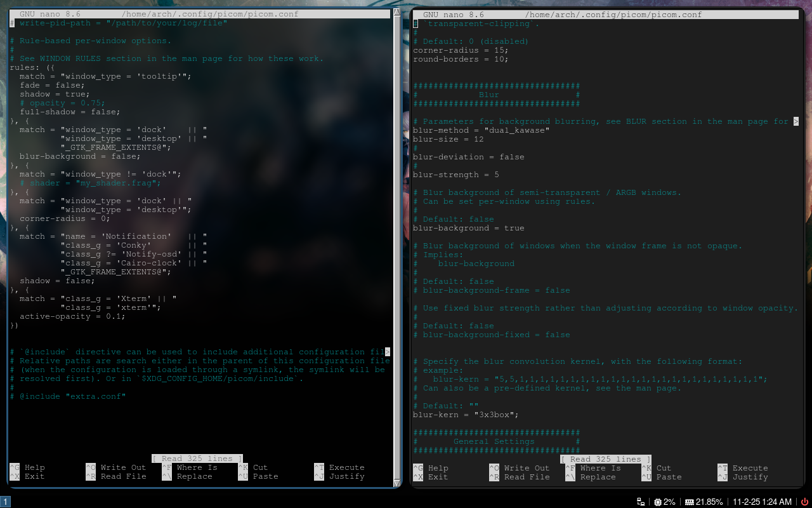
Task: Click "Where Is" in the left nano window
Action: point(197,467)
